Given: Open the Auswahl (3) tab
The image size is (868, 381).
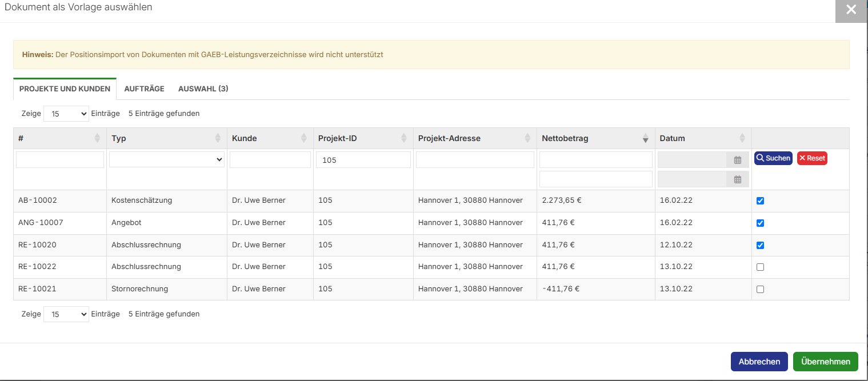Looking at the screenshot, I should pos(203,89).
